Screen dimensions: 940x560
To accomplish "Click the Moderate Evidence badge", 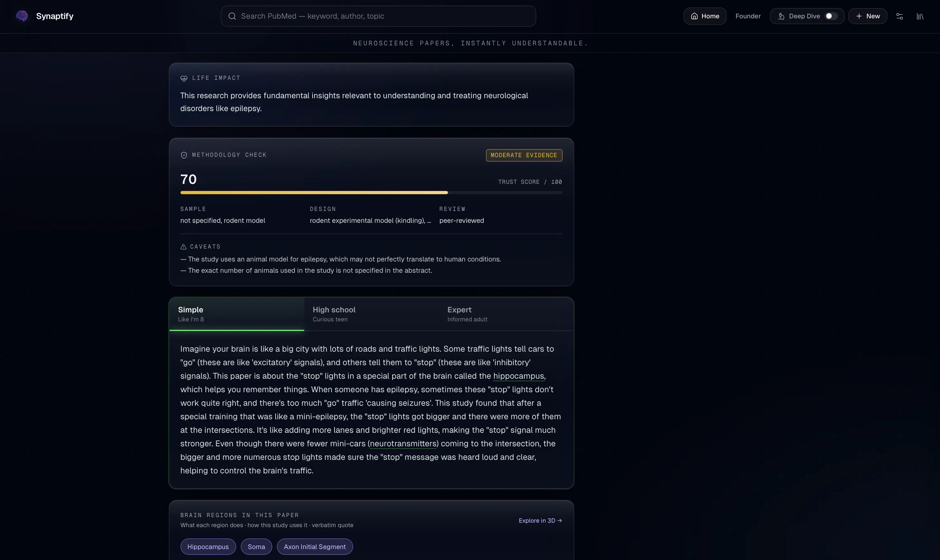I will 524,156.
